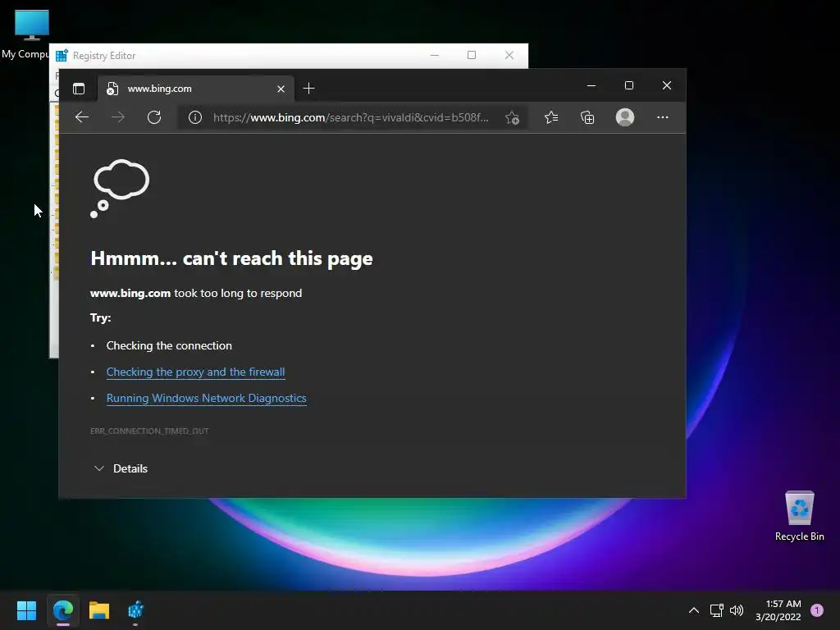Click the Registry Editor title bar icon

(62, 55)
